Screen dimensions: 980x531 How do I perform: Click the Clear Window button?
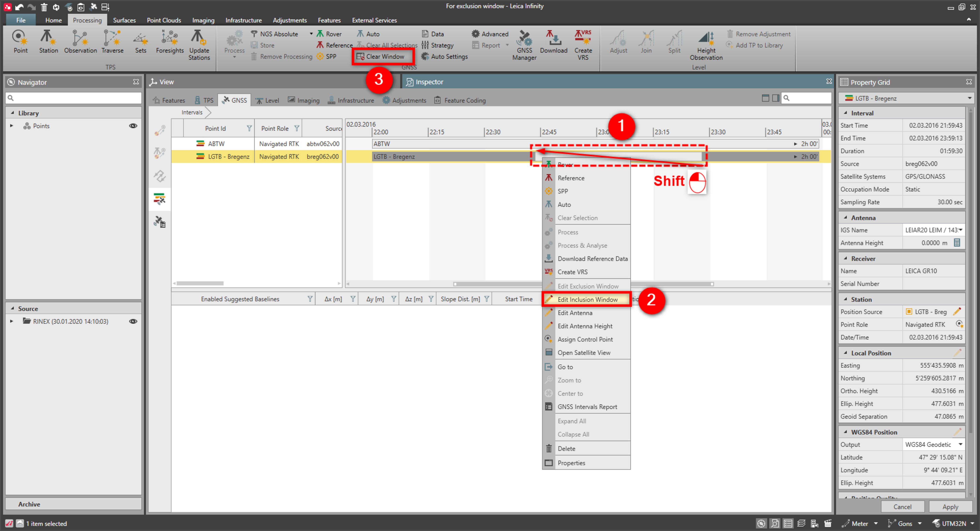click(x=380, y=56)
